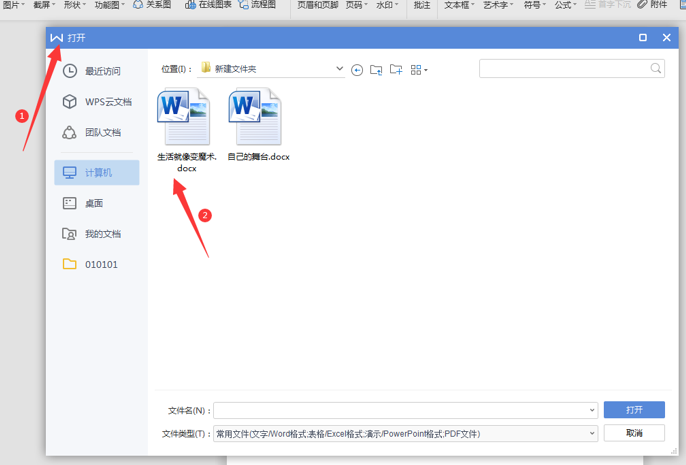Click the clock icon beside 最近访问
Viewport: 686px width, 465px height.
pos(70,71)
